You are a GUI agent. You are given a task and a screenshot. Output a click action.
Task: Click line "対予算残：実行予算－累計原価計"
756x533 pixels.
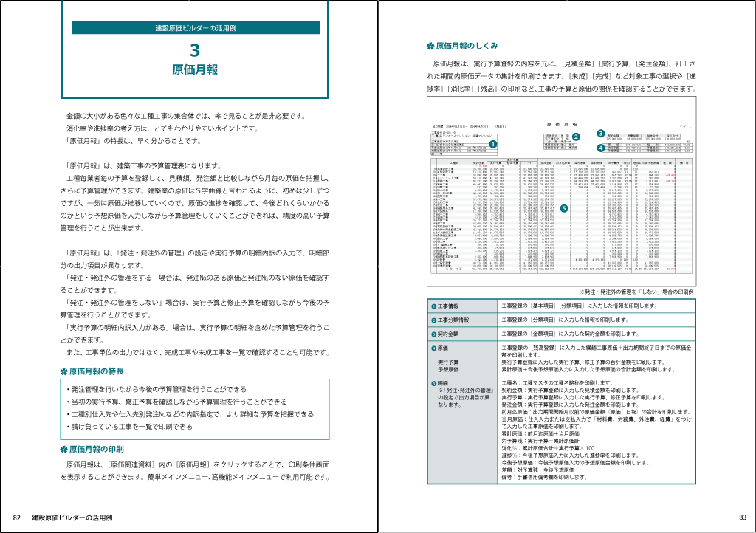(540, 441)
